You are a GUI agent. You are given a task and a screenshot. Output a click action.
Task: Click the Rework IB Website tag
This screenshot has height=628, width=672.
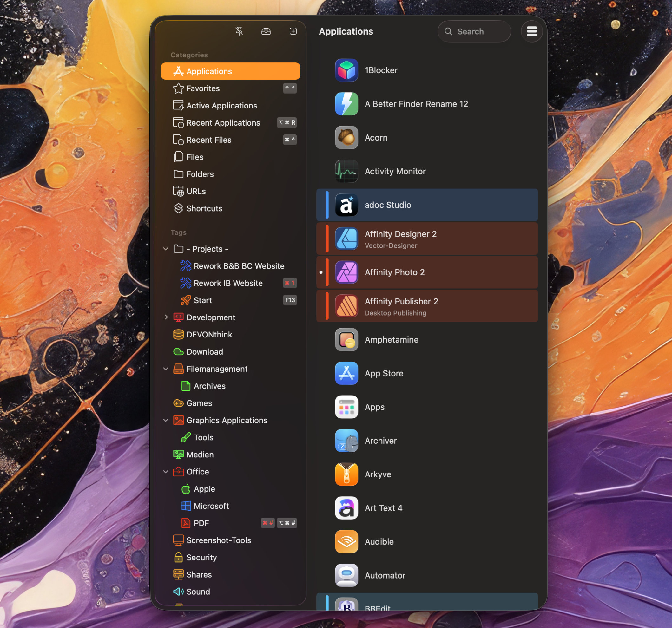click(x=228, y=283)
